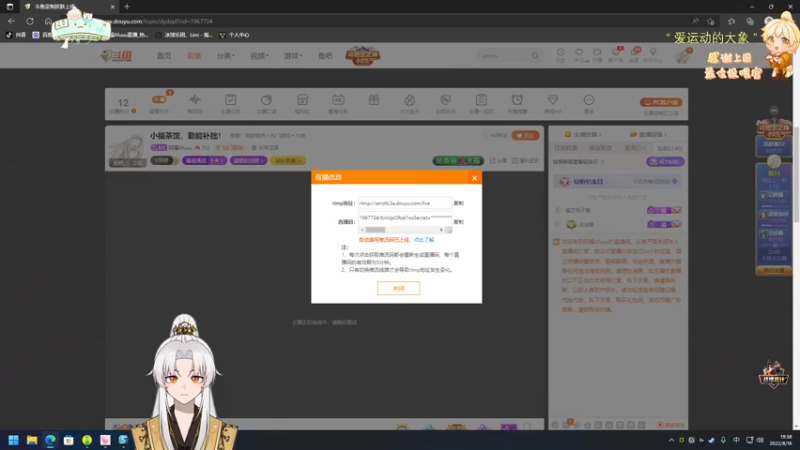
Task: Copy the rtmp address with its 复制 link
Action: (459, 203)
